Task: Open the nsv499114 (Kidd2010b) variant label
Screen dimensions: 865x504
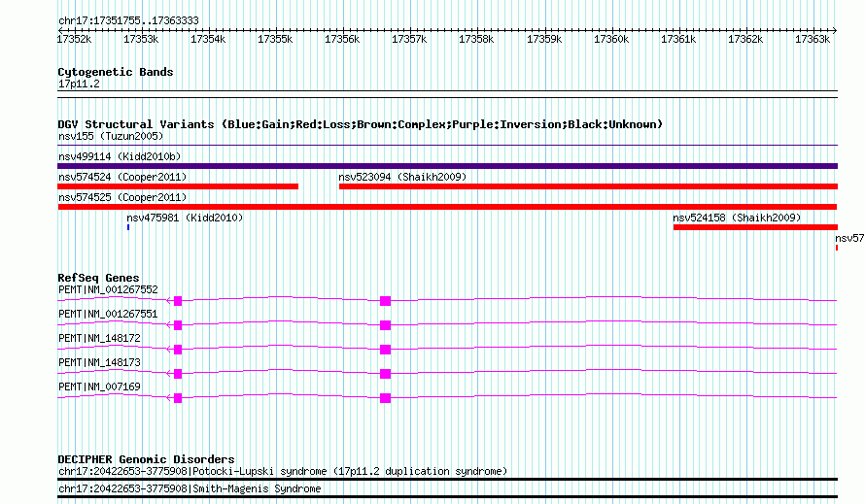Action: point(120,156)
